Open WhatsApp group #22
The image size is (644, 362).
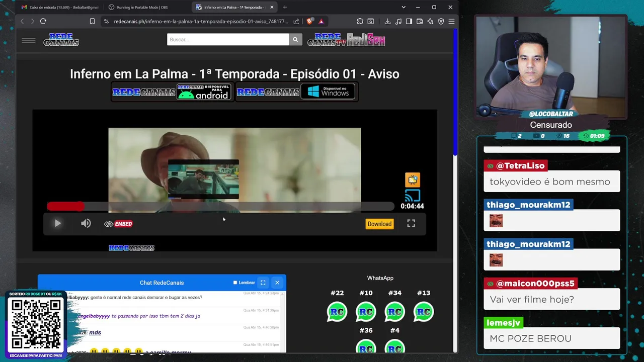(337, 312)
